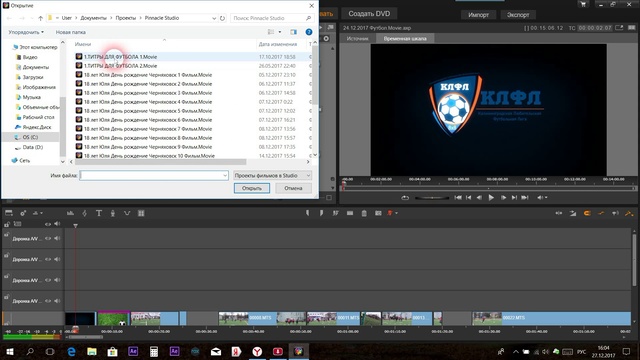Open address bar history dropdown chevron

pos(214,18)
